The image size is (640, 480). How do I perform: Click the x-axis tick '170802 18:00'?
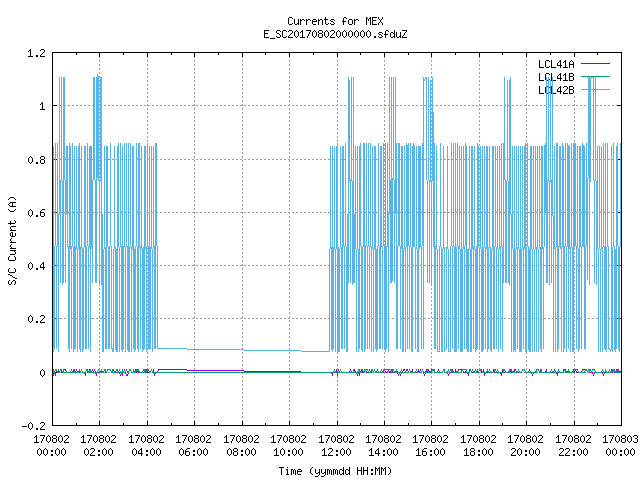click(478, 446)
